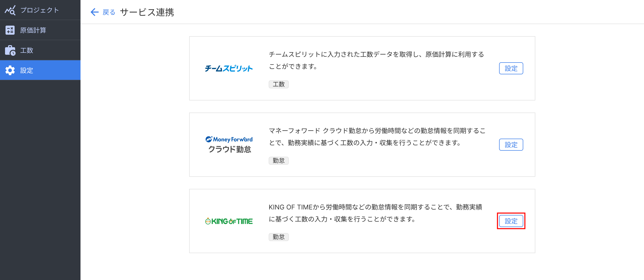Viewport: 644px width, 280px height.
Task: Select the 設定 sidebar menu item
Action: point(40,70)
